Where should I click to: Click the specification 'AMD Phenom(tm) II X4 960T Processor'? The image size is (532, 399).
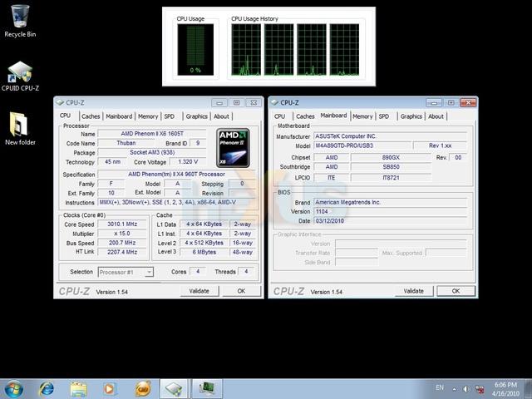pyautogui.click(x=176, y=174)
